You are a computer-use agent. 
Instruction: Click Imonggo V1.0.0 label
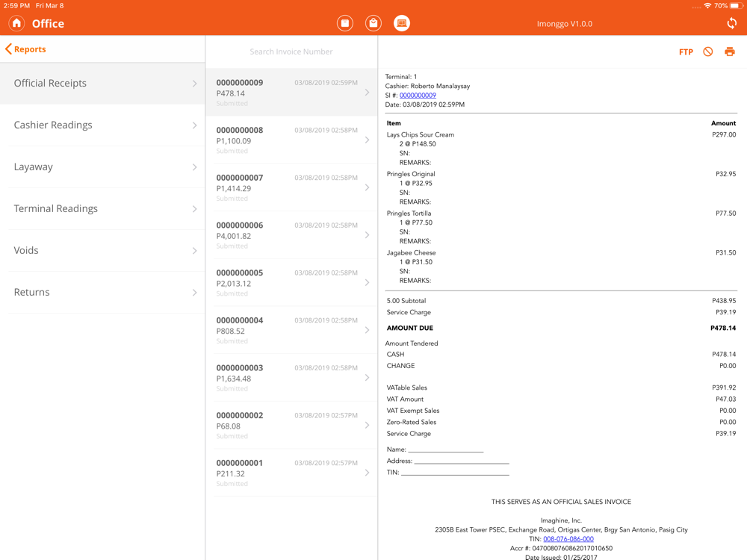point(565,24)
